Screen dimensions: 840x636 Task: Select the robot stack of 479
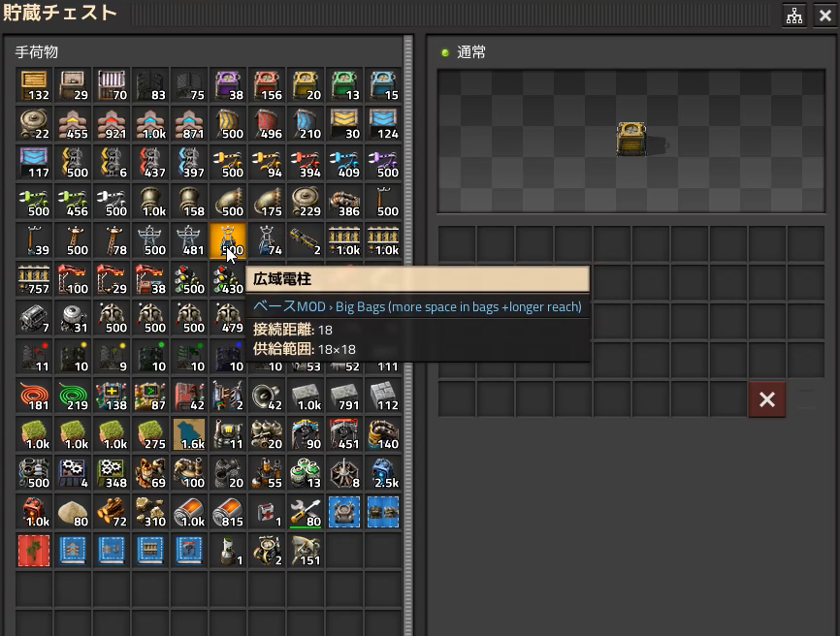click(x=228, y=319)
